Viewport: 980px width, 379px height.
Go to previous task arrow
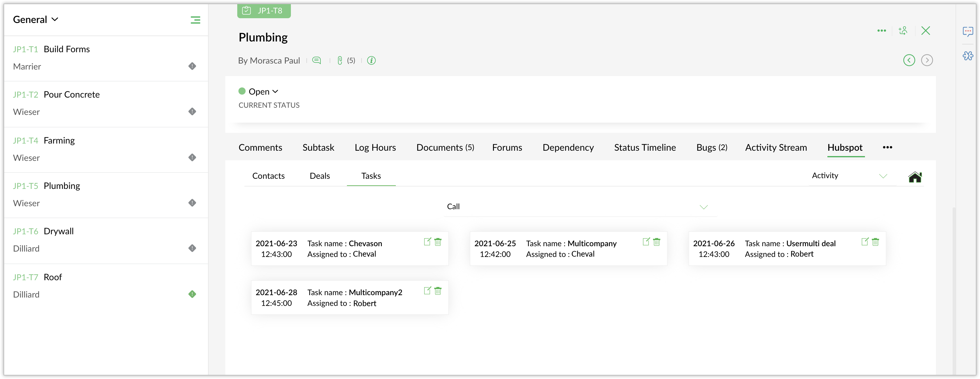point(909,60)
